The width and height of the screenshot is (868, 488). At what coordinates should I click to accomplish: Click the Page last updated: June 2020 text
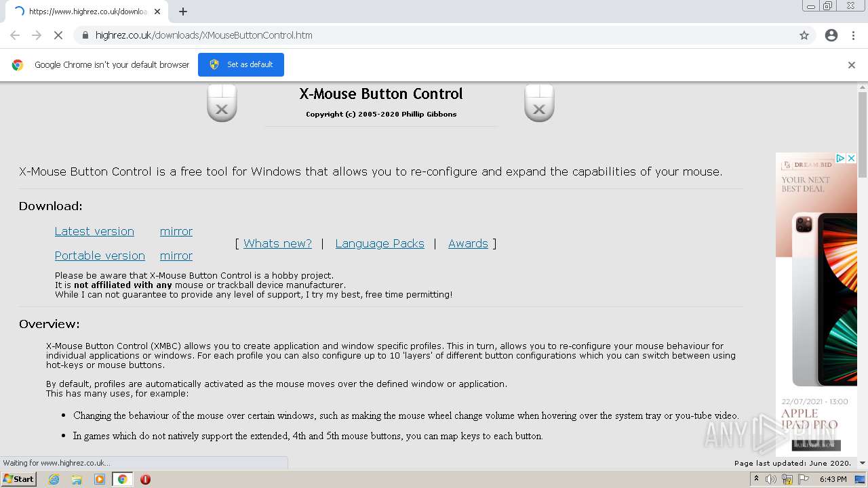point(792,463)
